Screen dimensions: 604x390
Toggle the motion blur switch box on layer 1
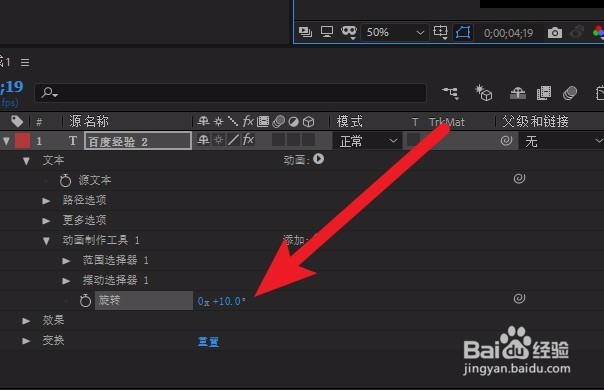(x=278, y=140)
